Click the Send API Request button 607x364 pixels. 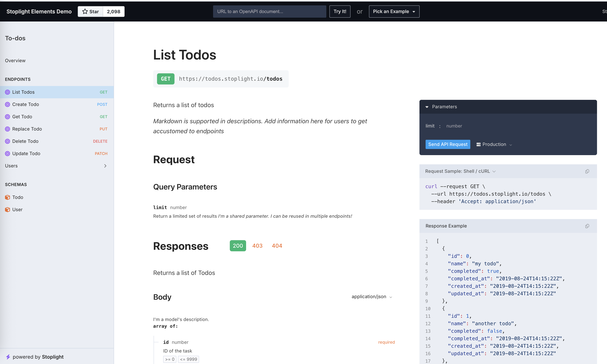448,145
